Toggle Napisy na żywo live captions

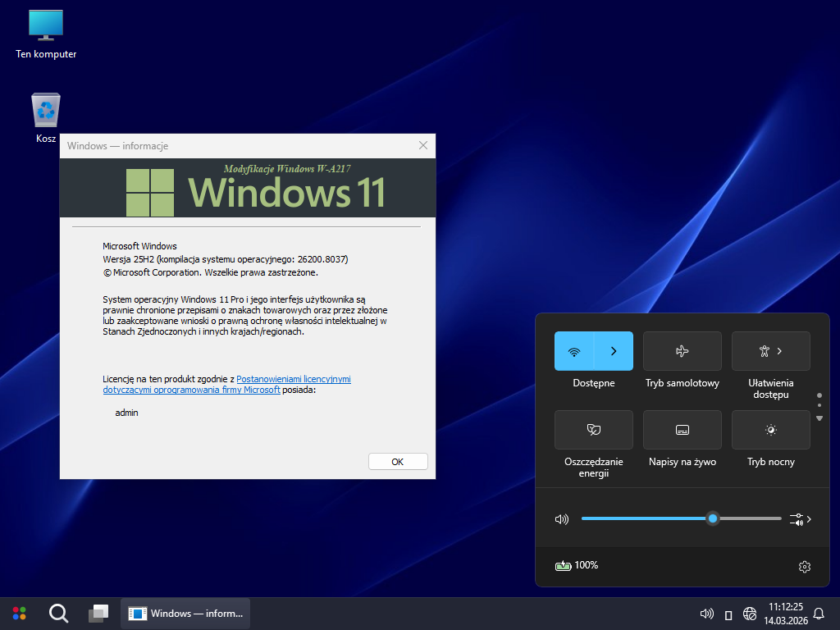click(x=682, y=430)
